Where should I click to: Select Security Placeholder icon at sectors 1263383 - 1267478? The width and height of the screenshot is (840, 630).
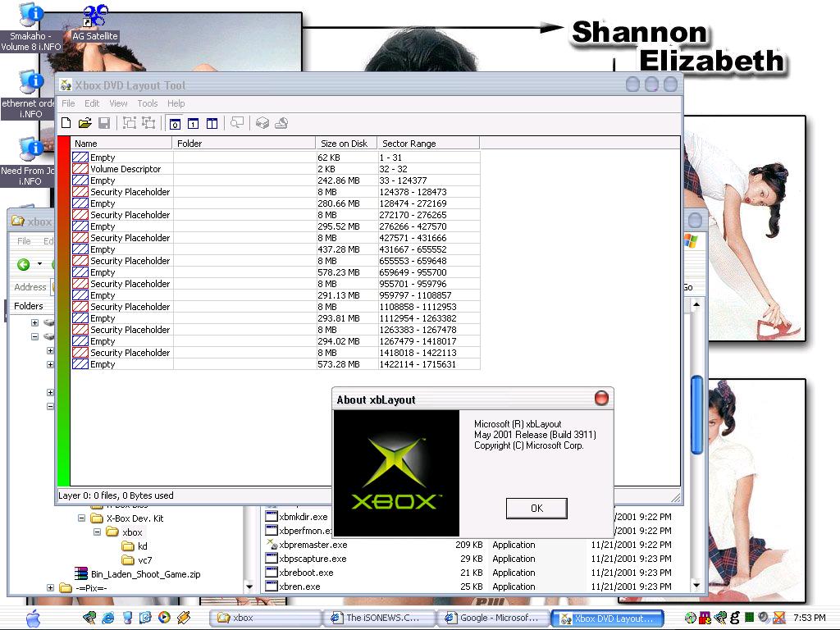[80, 330]
